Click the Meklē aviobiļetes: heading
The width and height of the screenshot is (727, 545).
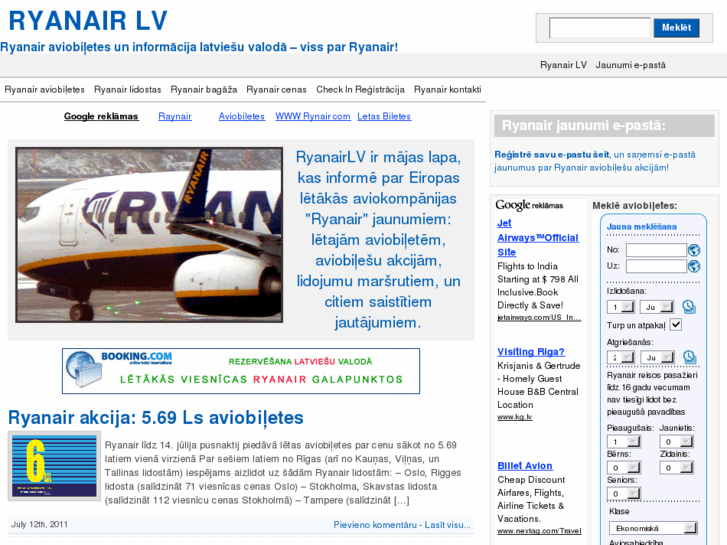coord(635,205)
